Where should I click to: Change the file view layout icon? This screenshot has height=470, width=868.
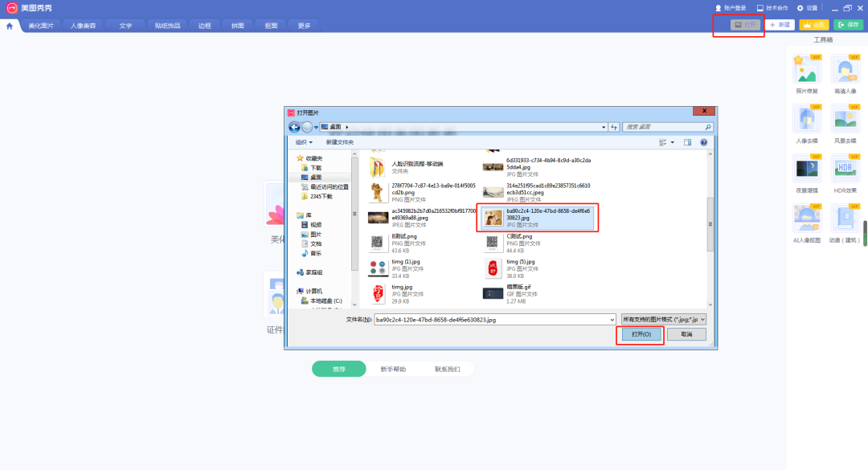(x=662, y=142)
